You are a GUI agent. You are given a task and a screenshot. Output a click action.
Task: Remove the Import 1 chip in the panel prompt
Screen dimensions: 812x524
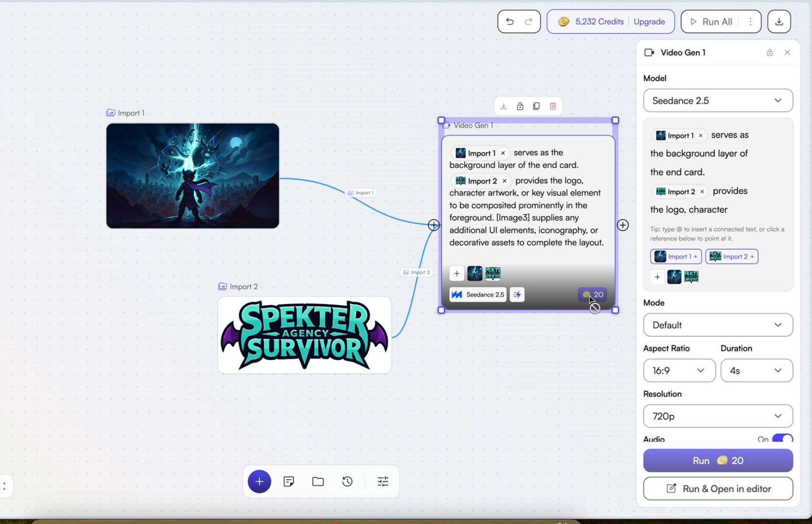pyautogui.click(x=701, y=136)
